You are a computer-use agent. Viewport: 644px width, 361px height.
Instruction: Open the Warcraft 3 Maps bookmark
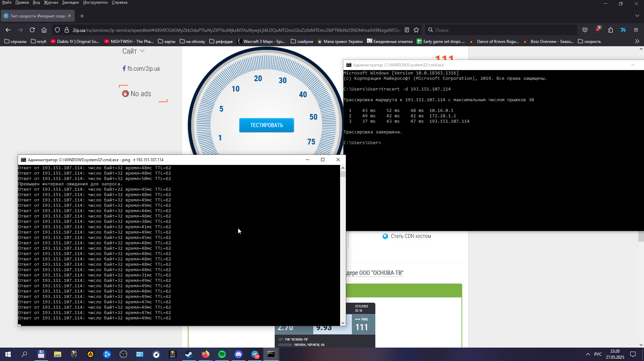coord(261,42)
